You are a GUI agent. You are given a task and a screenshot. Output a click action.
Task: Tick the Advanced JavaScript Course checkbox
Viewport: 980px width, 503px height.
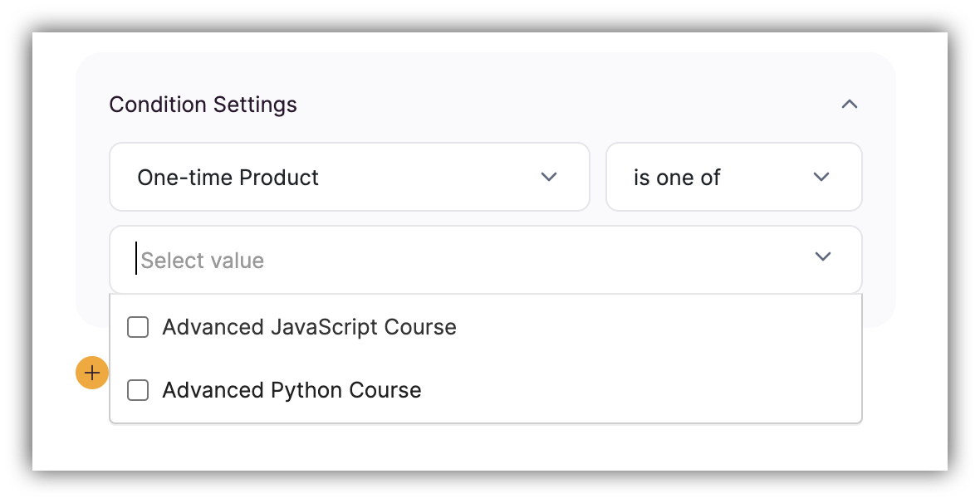point(138,327)
